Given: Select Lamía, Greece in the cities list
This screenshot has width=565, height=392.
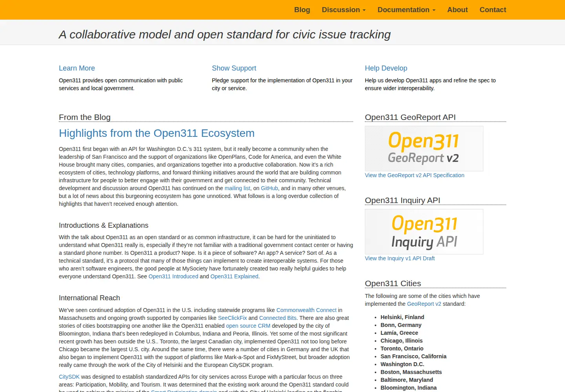Looking at the screenshot, I should coord(399,333).
